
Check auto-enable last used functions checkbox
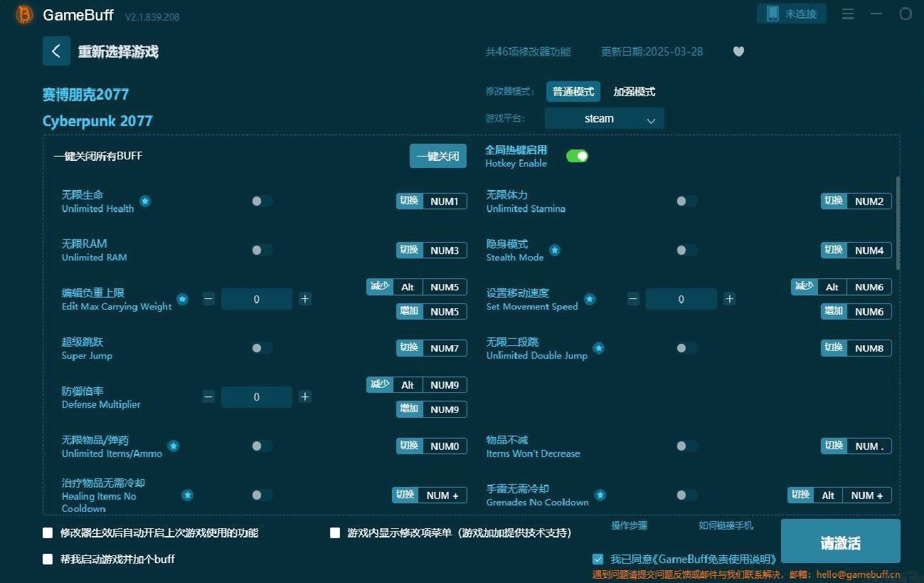pos(48,532)
